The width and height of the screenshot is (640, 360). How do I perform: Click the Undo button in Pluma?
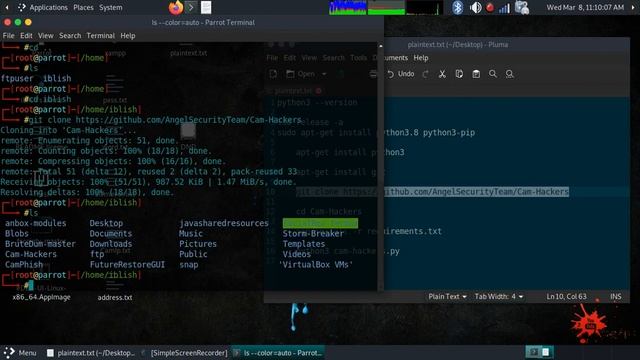401,74
